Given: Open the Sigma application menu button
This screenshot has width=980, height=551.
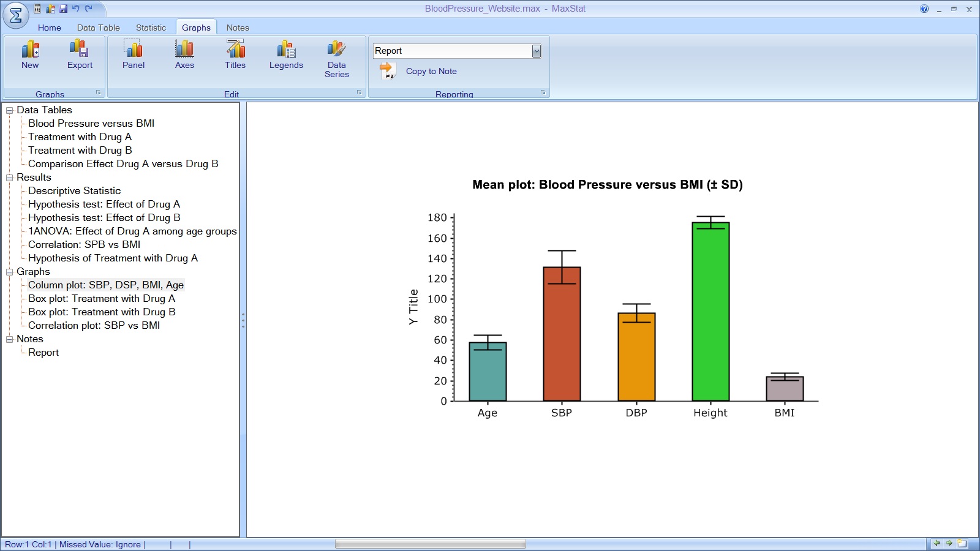Looking at the screenshot, I should click(x=16, y=16).
